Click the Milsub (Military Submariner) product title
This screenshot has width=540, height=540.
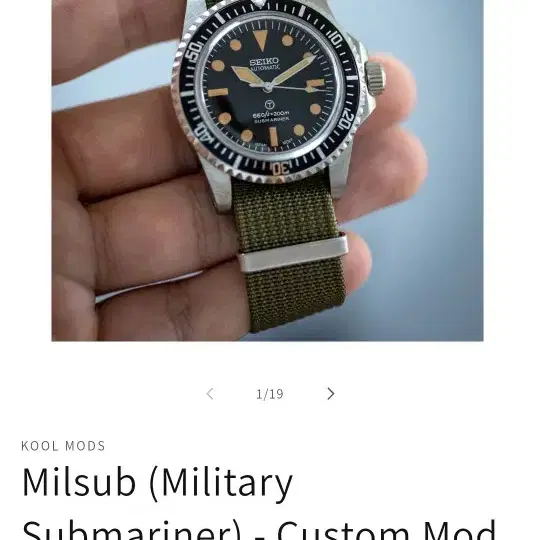coord(258,503)
